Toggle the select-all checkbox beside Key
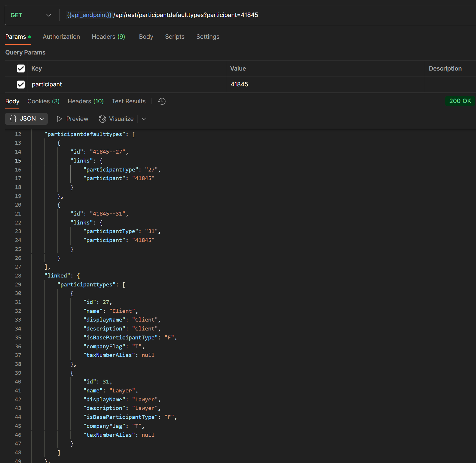Screen dimensions: 476x463 (x=21, y=68)
